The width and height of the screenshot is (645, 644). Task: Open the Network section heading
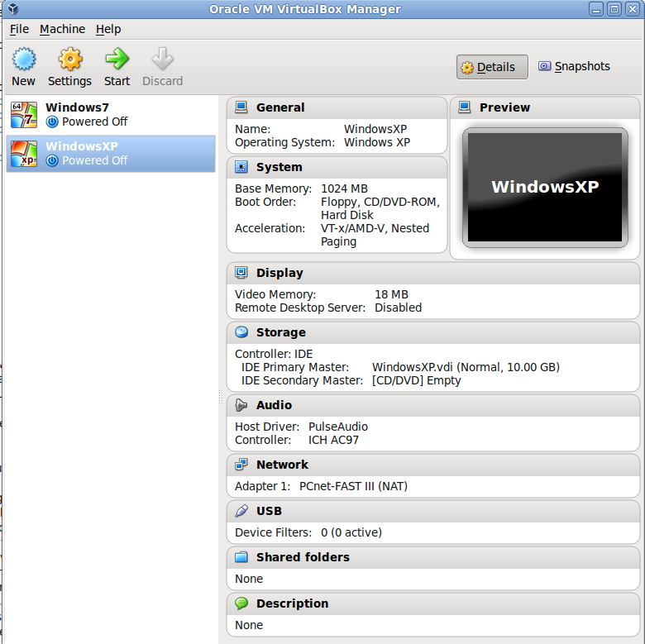click(x=282, y=465)
